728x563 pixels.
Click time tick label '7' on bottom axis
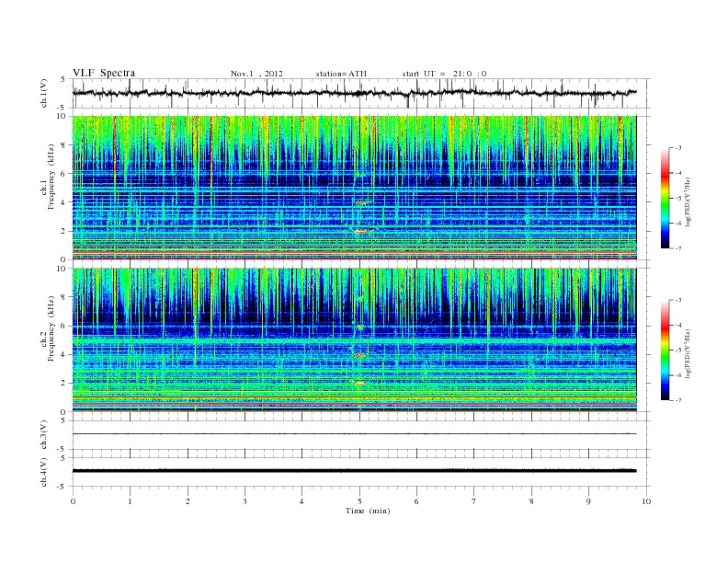[x=474, y=501]
